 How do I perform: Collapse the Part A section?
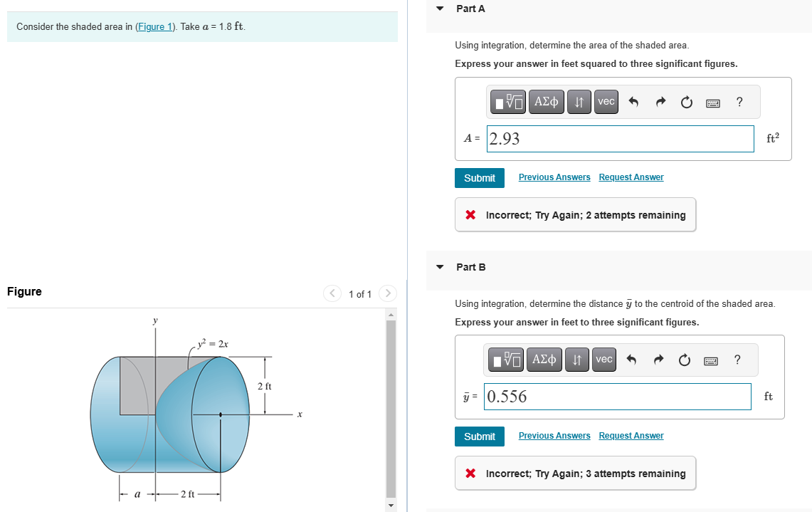click(x=439, y=9)
